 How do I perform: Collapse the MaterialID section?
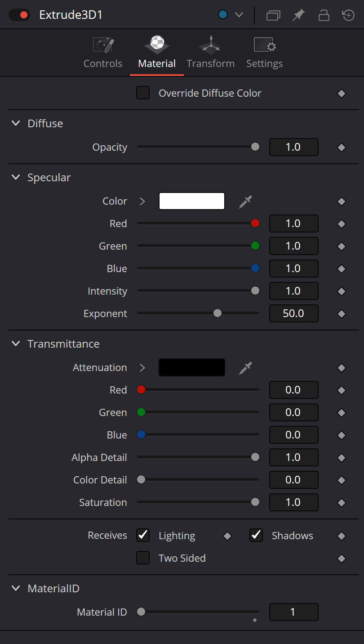[16, 588]
